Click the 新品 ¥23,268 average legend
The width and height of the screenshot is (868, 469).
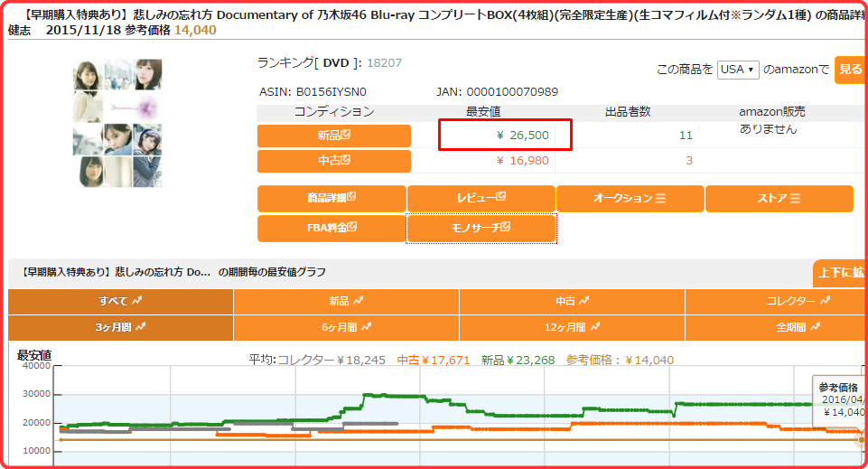518,361
